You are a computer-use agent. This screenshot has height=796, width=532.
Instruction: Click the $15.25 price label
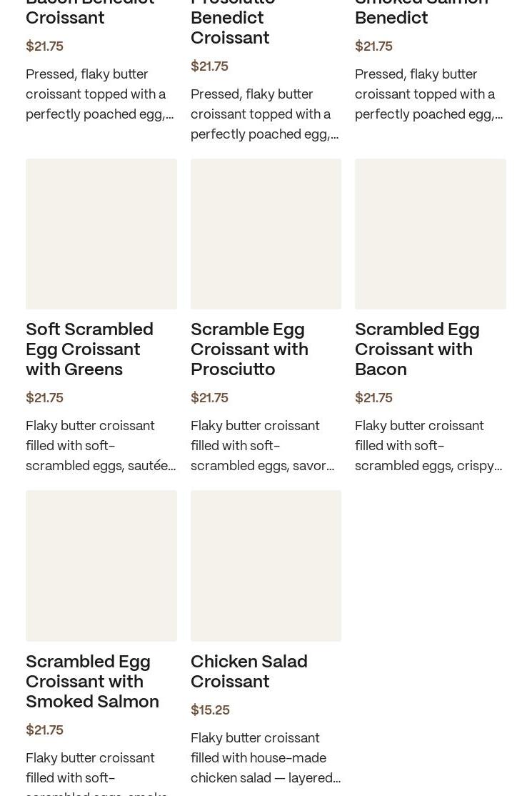click(x=210, y=710)
